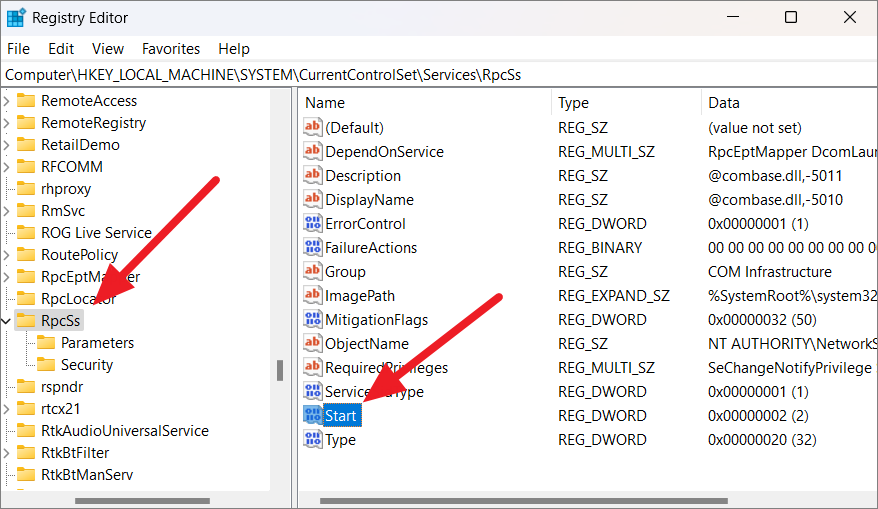The image size is (878, 509).
Task: Click the 0x00000032 (50) data cell
Action: [762, 320]
